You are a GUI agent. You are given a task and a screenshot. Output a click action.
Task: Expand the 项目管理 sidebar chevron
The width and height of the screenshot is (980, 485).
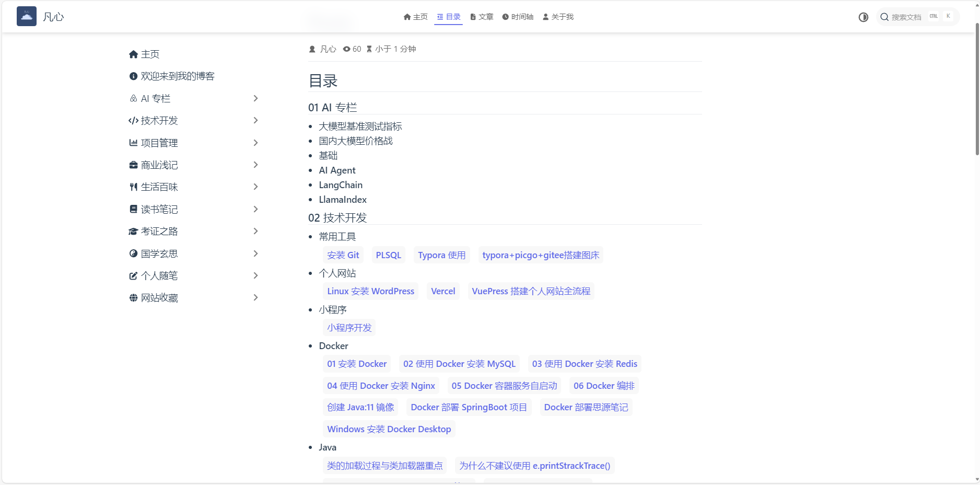(255, 143)
